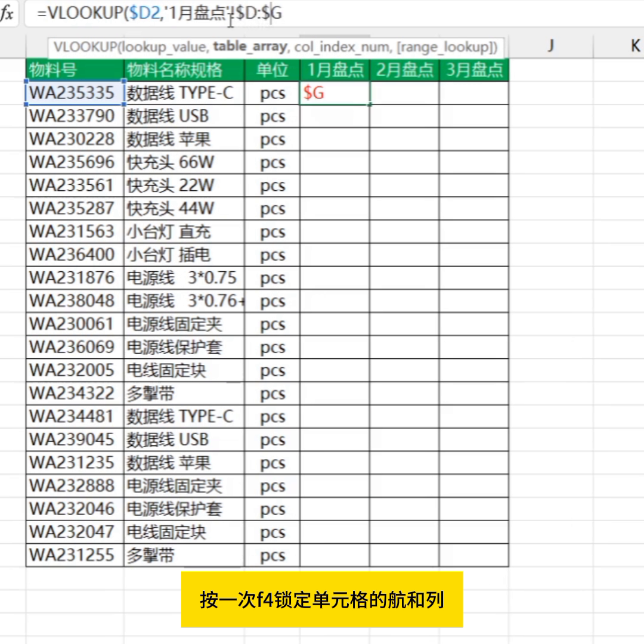Select cell WA234481
Screen dimensions: 644x644
point(75,416)
